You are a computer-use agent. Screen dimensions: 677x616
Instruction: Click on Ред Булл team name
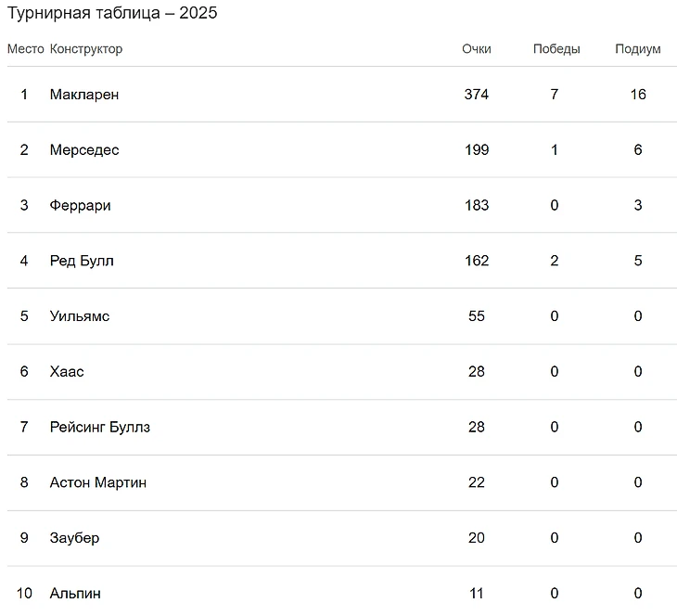pos(82,261)
